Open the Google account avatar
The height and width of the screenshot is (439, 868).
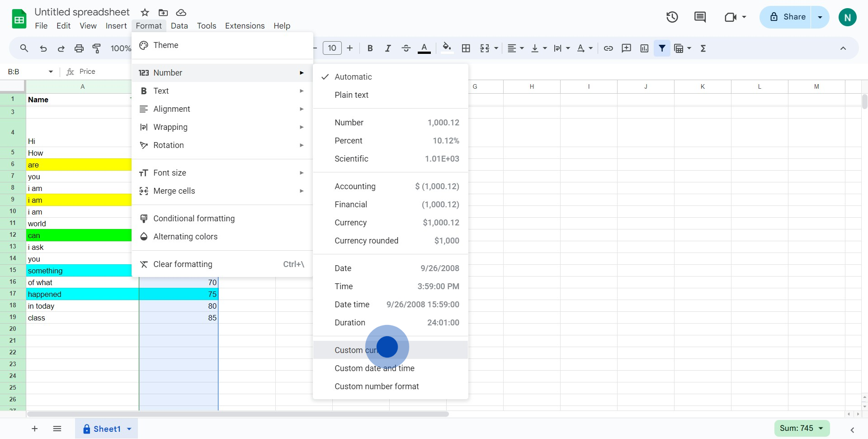pyautogui.click(x=848, y=17)
